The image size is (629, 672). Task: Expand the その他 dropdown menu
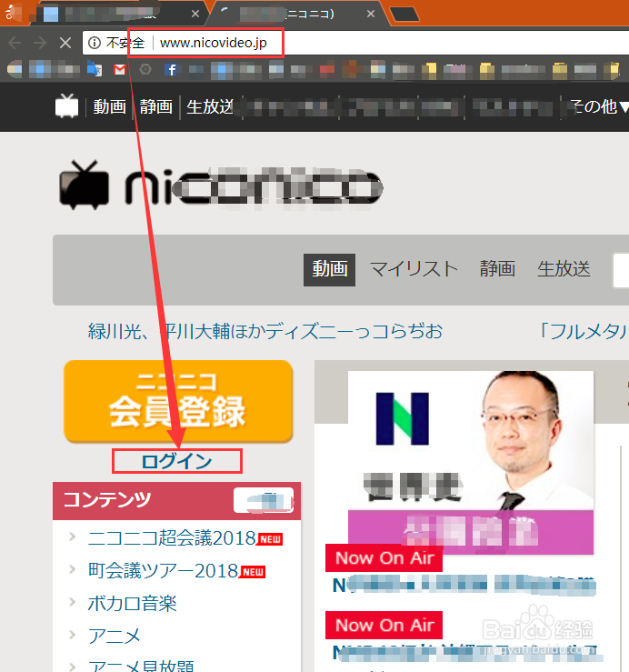click(600, 106)
